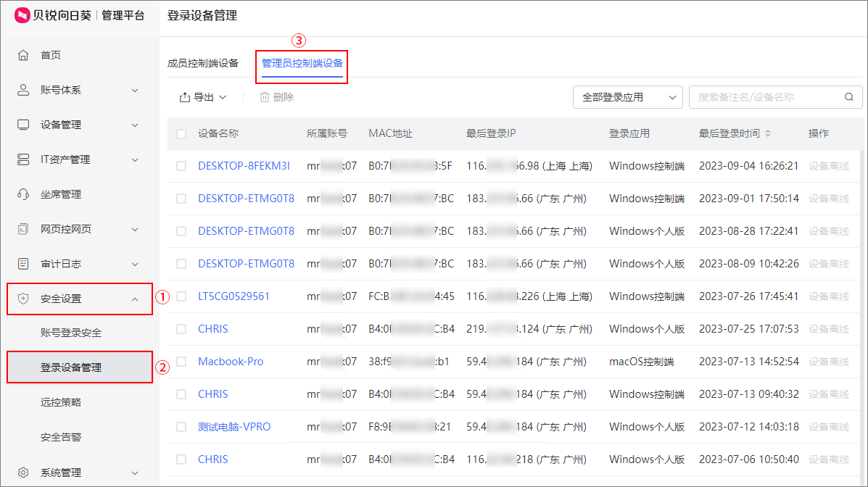Click the 系统管理 gear icon
The width and height of the screenshot is (868, 487).
point(23,473)
